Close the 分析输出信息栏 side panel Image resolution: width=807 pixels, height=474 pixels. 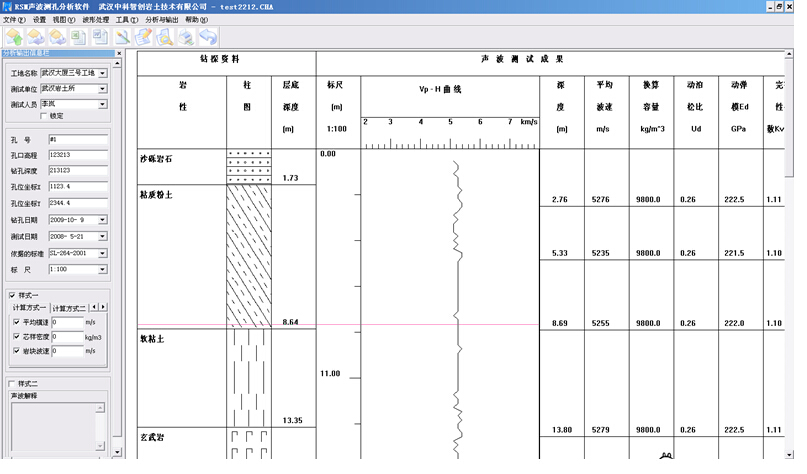point(117,54)
